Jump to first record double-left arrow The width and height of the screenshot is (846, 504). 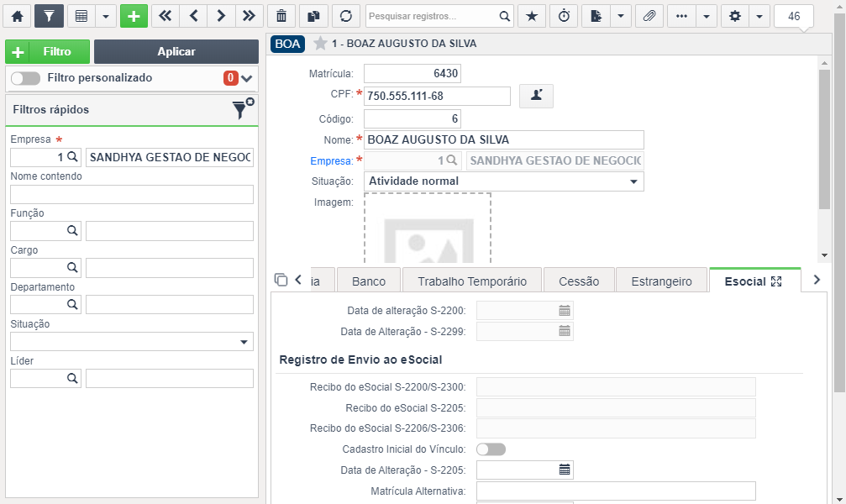click(166, 16)
